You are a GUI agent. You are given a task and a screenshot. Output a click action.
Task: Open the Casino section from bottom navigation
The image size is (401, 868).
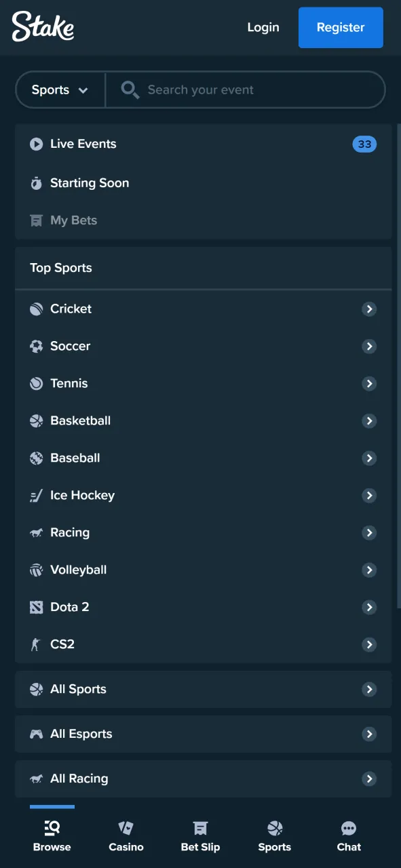click(x=126, y=835)
